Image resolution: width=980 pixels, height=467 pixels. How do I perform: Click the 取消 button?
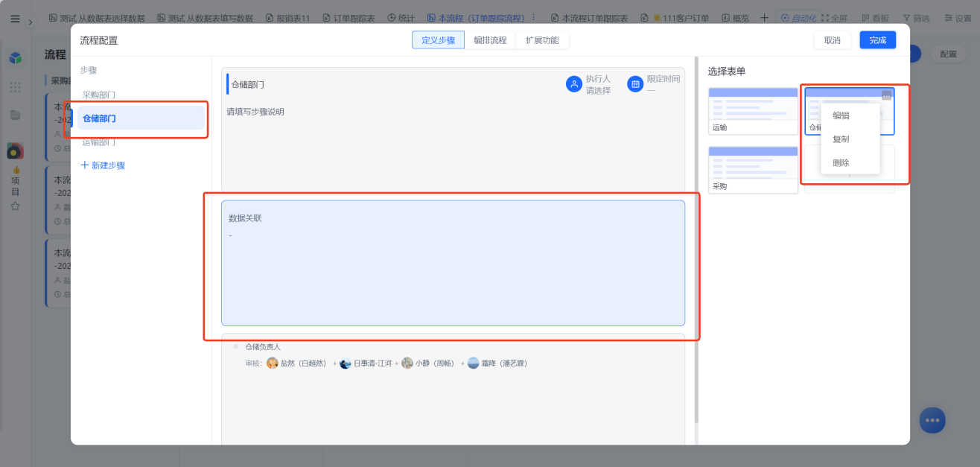point(833,40)
